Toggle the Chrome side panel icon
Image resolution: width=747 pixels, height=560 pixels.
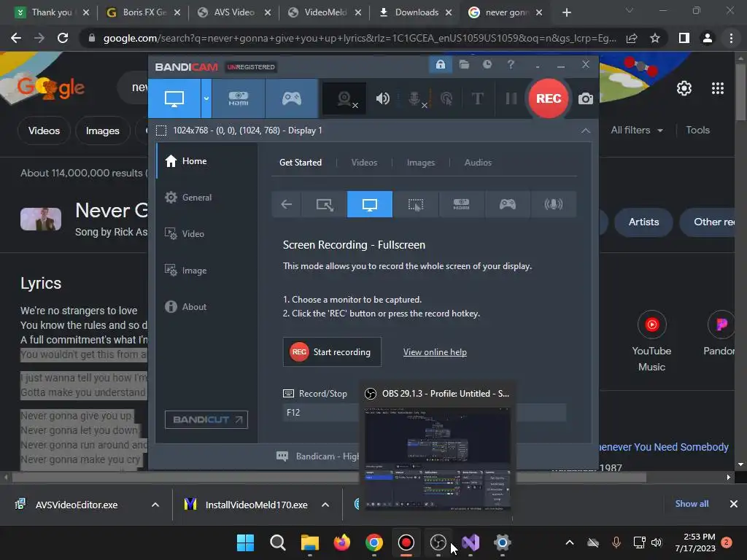click(x=684, y=38)
